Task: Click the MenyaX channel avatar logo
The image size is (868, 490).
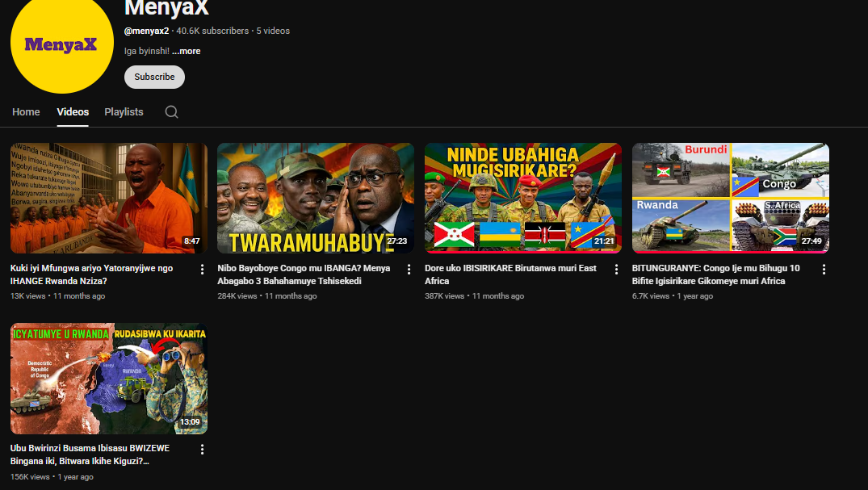Action: (61, 44)
